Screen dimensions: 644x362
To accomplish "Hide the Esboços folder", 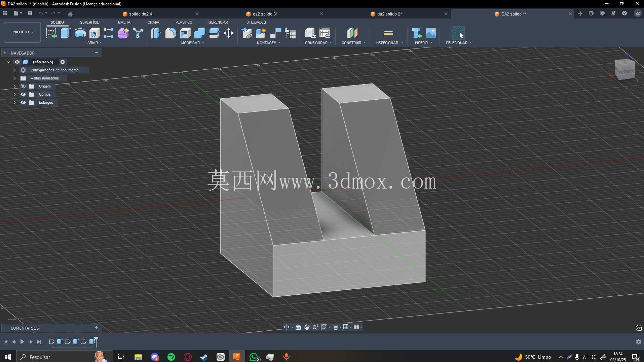I will coord(23,102).
